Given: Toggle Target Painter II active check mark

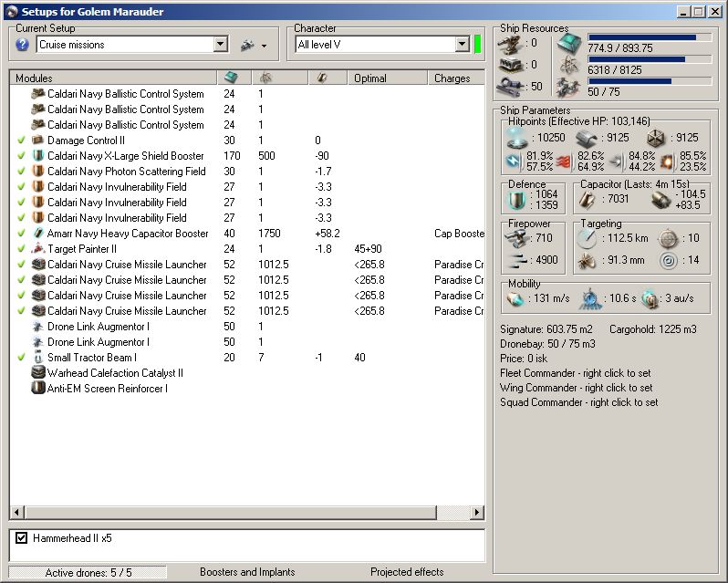Looking at the screenshot, I should (21, 249).
